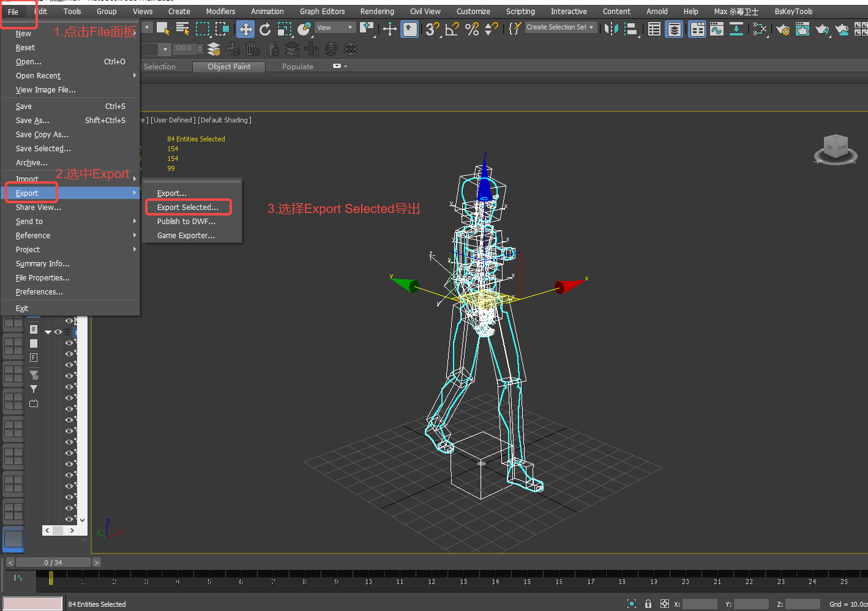Open the Edit menu
Screen dimensions: 868x611
(41, 11)
